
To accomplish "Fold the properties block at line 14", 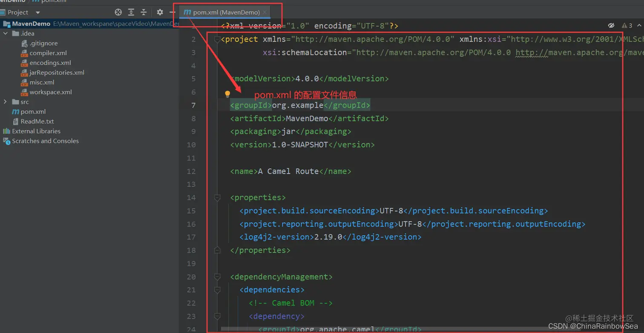I will pyautogui.click(x=217, y=197).
